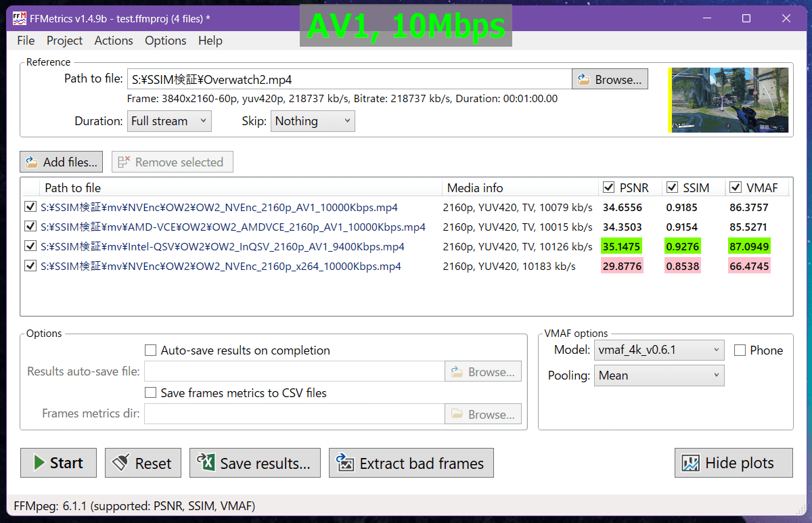The image size is (812, 523).
Task: Open the Options menu
Action: (x=165, y=41)
